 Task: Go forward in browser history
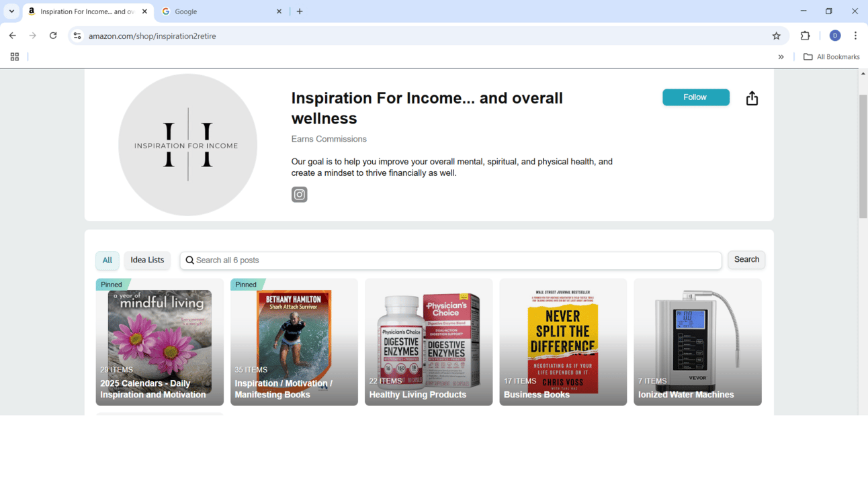[32, 36]
